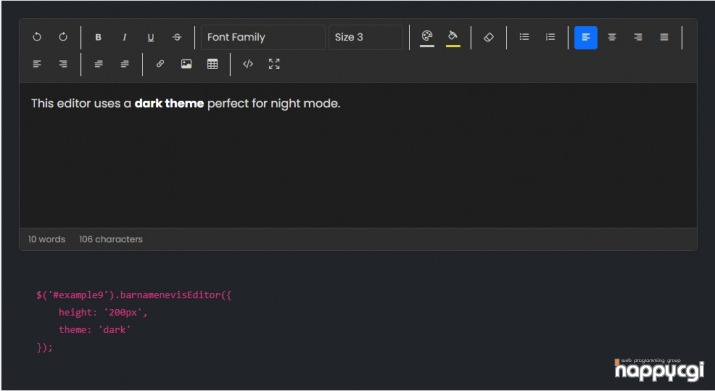Clear formatting with the eraser icon
The width and height of the screenshot is (715, 391).
click(488, 37)
